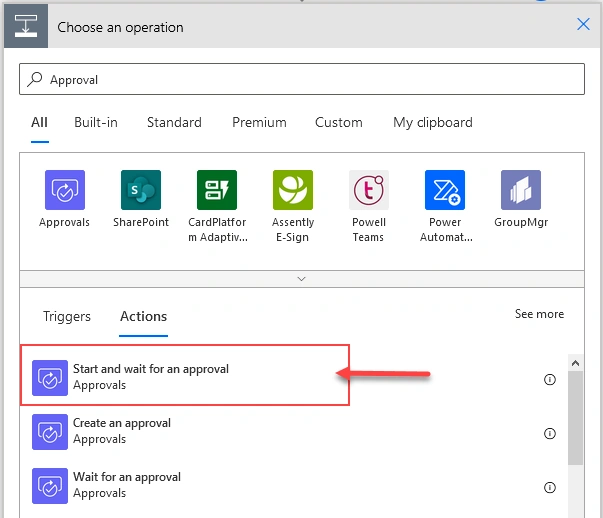Open the Power Automate connector icon
Image resolution: width=603 pixels, height=518 pixels.
pos(445,190)
